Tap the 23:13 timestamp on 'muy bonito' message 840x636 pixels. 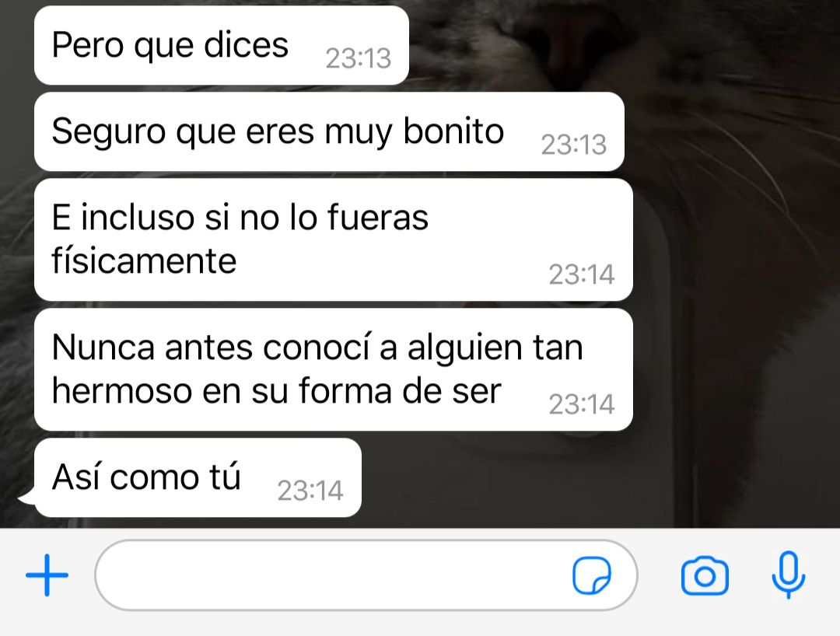(x=574, y=145)
